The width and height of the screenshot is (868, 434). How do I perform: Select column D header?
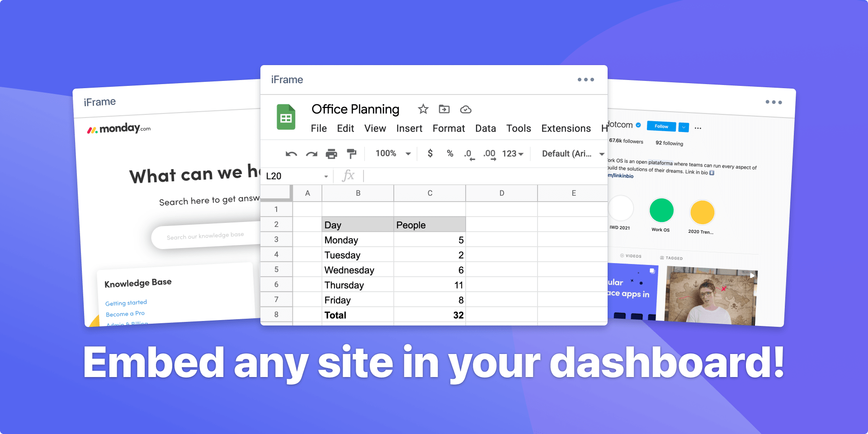tap(502, 193)
